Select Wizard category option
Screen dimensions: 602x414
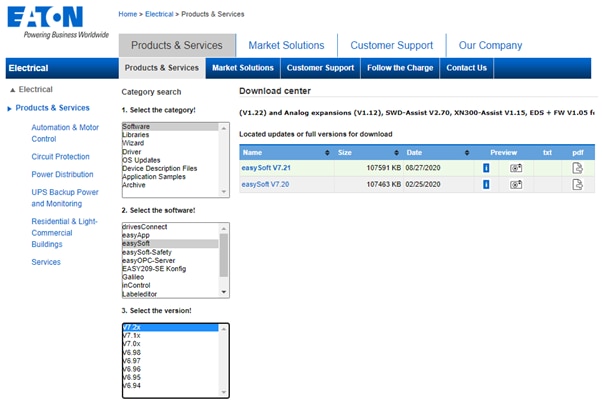[170, 143]
